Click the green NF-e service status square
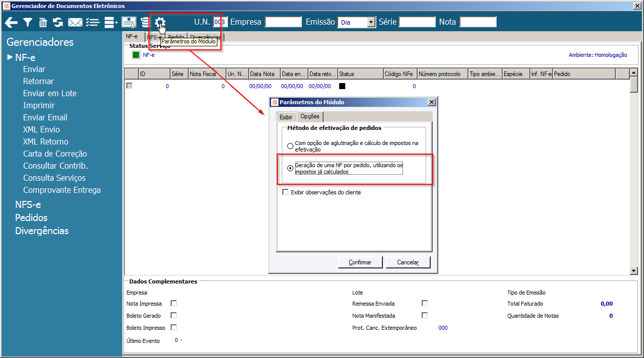This screenshot has width=644, height=358. [136, 55]
